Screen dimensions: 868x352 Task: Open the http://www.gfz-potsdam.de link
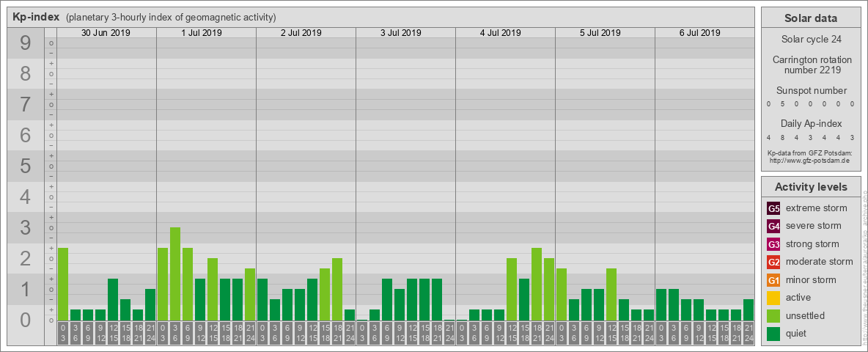(809, 161)
